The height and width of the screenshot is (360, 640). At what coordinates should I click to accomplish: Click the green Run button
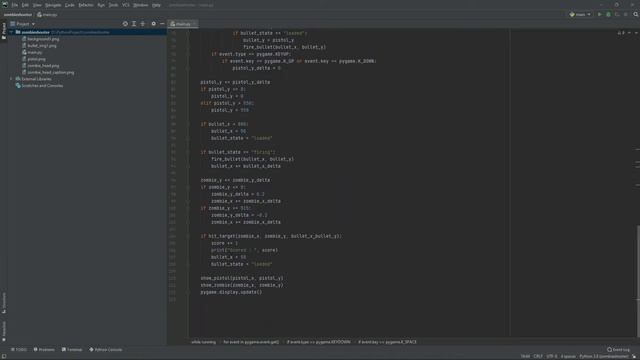[600, 14]
